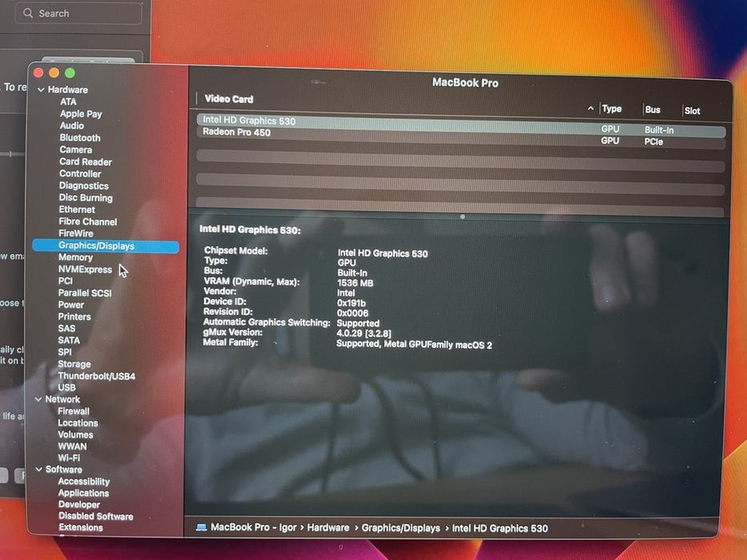The image size is (747, 560).
Task: Open the Storage hardware section
Action: [74, 364]
